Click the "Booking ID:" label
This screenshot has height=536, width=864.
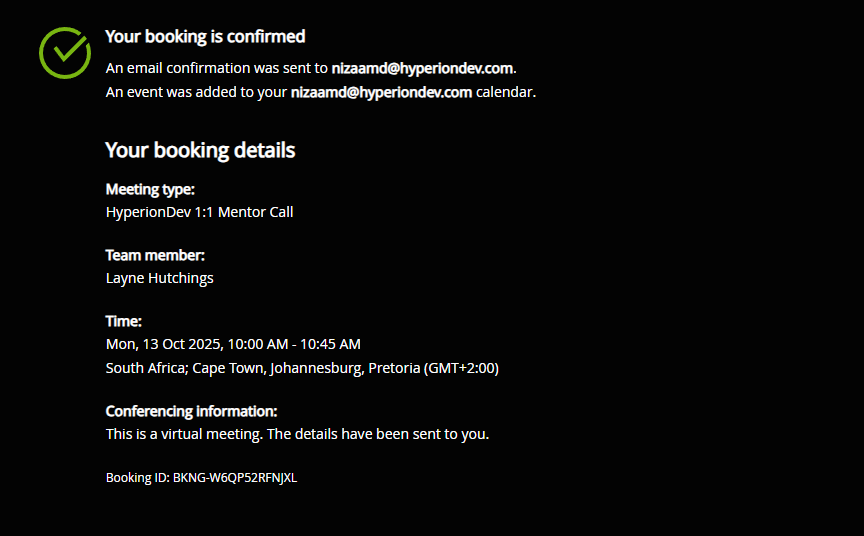[138, 478]
